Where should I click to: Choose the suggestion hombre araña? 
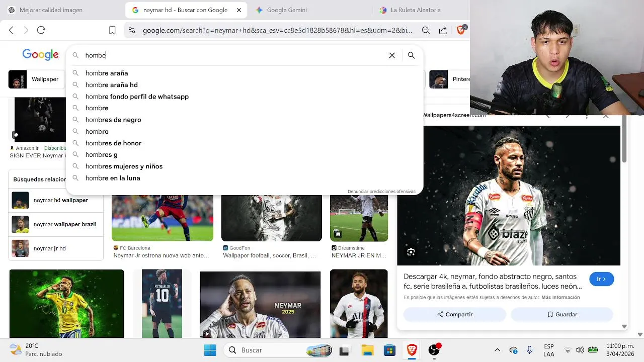[244, 73]
